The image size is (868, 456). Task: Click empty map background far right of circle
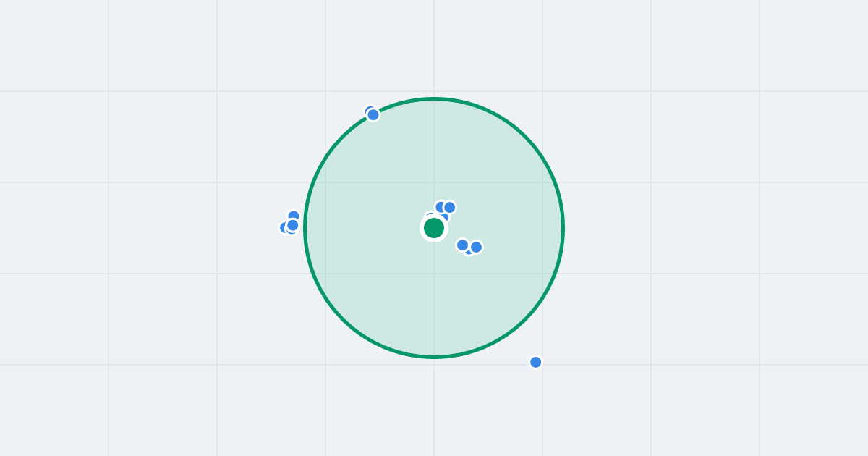[x=723, y=228]
